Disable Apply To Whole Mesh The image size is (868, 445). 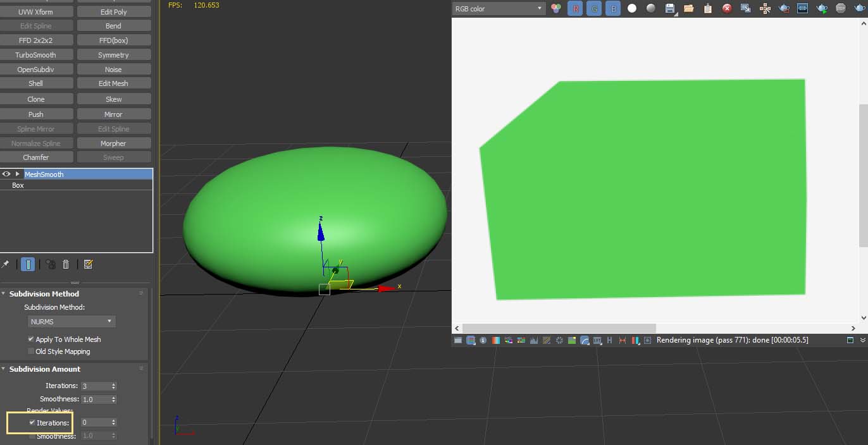pyautogui.click(x=30, y=339)
